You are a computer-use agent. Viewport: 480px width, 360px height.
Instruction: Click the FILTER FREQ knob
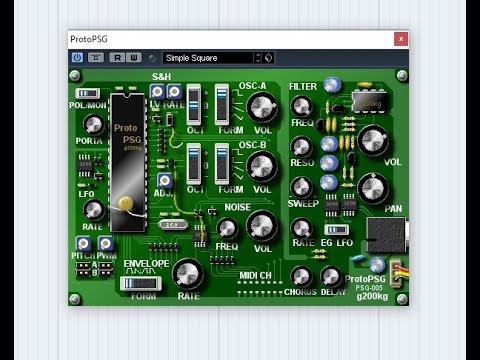pyautogui.click(x=301, y=106)
